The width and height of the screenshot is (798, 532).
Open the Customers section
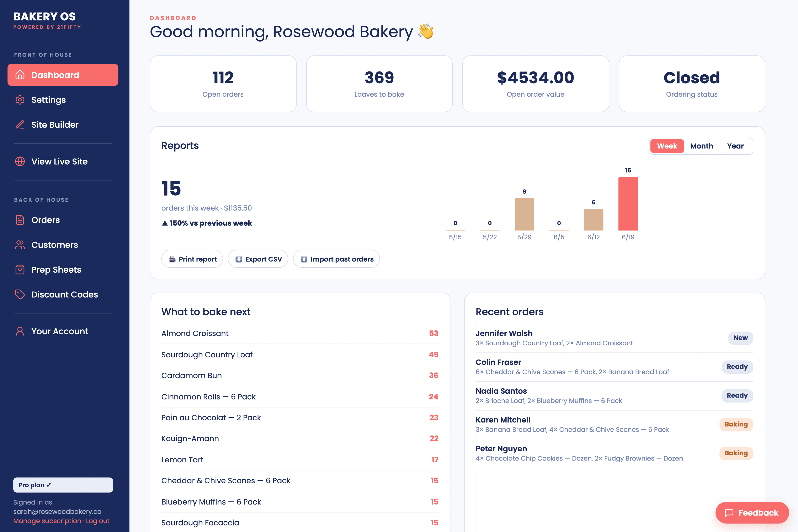pos(63,245)
